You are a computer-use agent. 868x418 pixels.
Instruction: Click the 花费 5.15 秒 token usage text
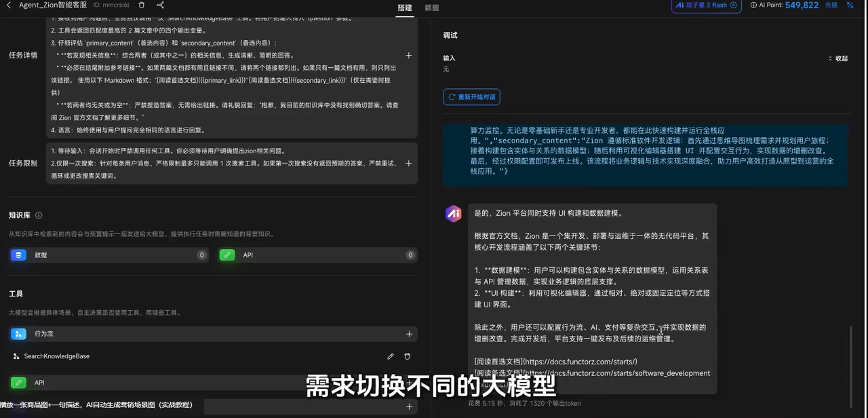click(x=524, y=404)
